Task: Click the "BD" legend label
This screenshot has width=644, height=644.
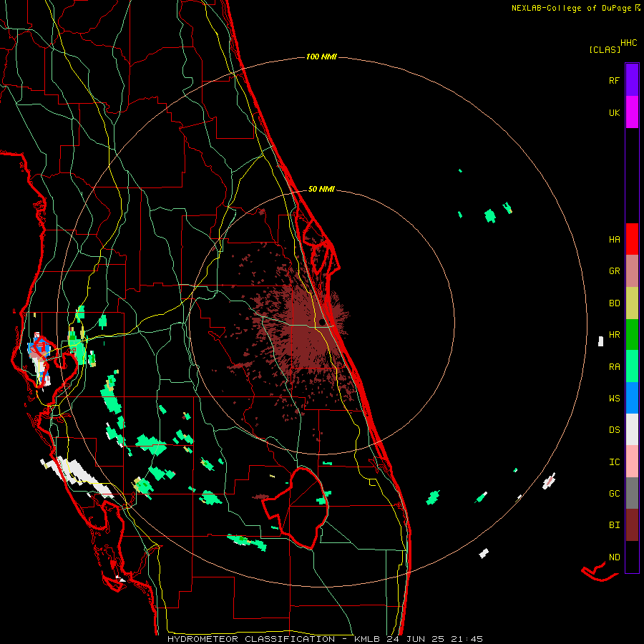Action: [x=614, y=303]
